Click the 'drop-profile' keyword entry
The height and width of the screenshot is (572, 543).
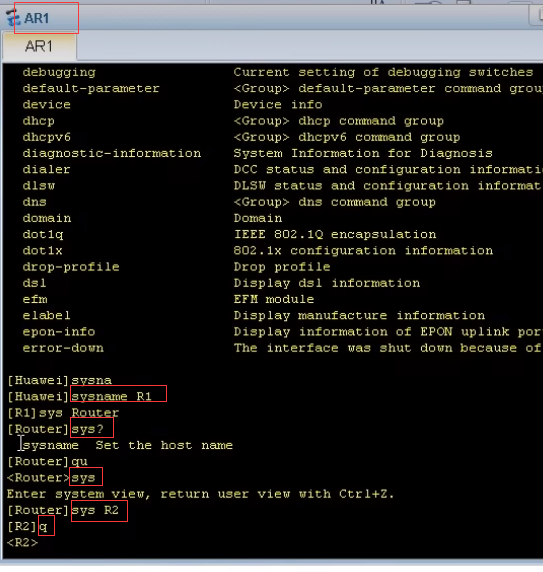[71, 267]
